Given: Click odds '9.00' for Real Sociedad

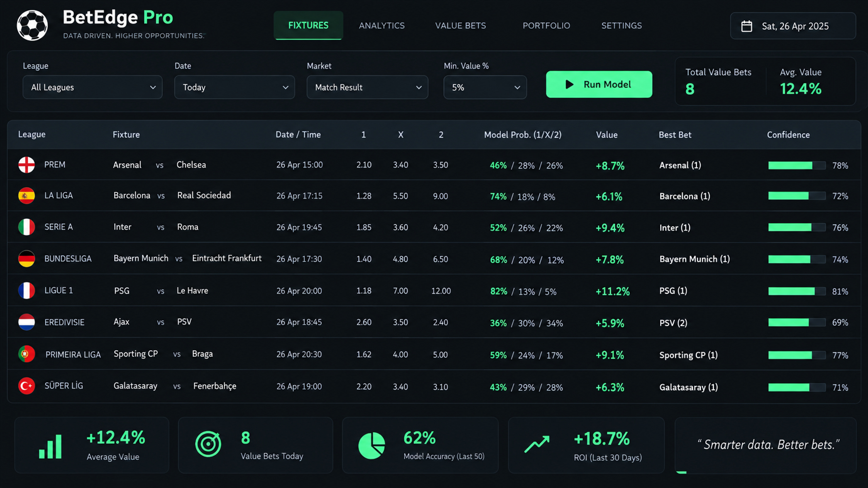Looking at the screenshot, I should pos(440,196).
